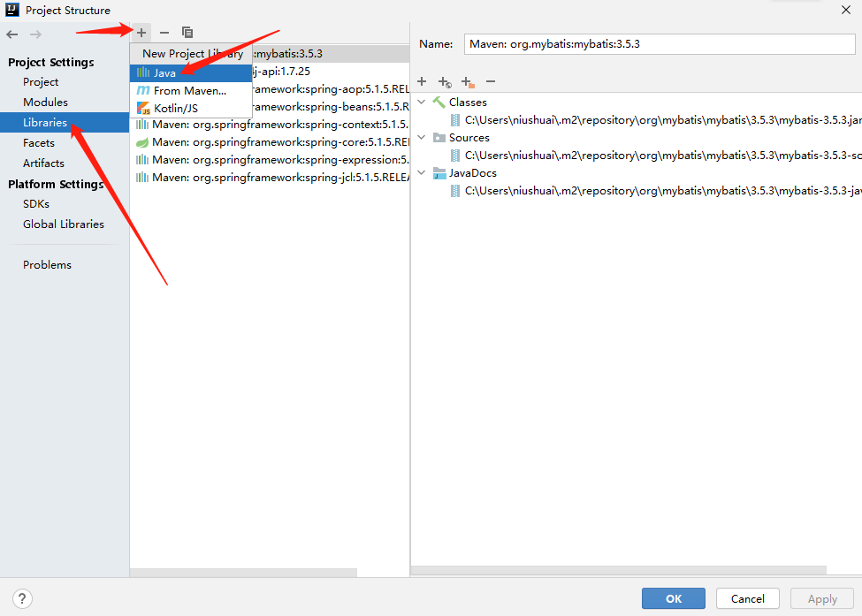
Task: Select the mybatis-3.5.3.jar classes path
Action: click(x=663, y=120)
